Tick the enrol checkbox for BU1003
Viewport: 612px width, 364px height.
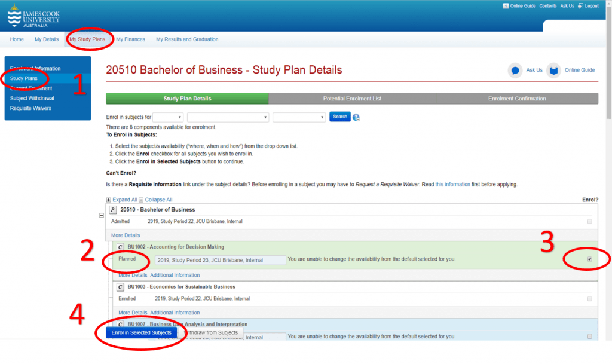click(589, 299)
